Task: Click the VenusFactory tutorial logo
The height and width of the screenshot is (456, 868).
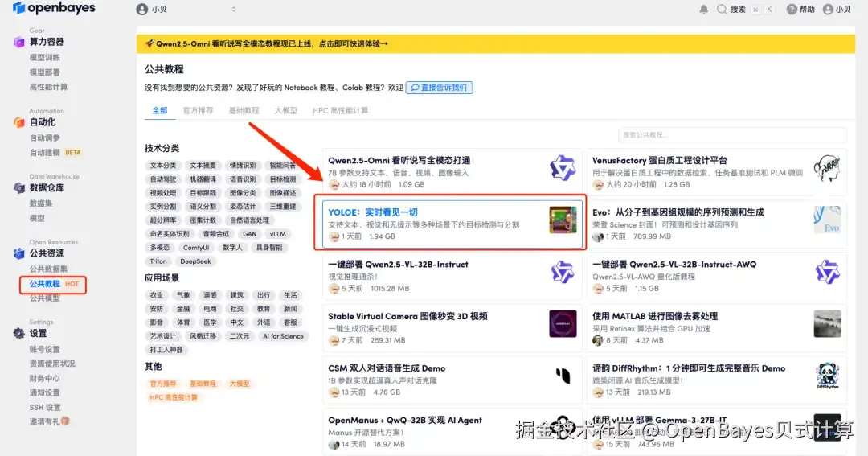Action: (x=827, y=168)
